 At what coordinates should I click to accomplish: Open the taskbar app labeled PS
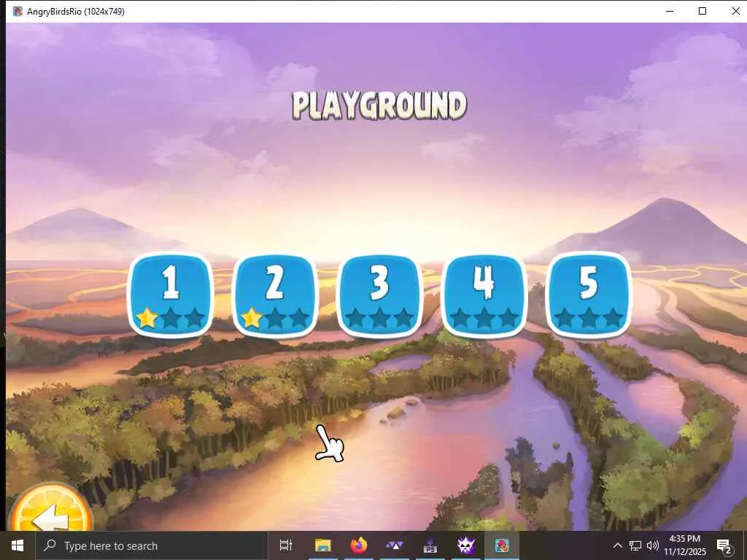(430, 545)
